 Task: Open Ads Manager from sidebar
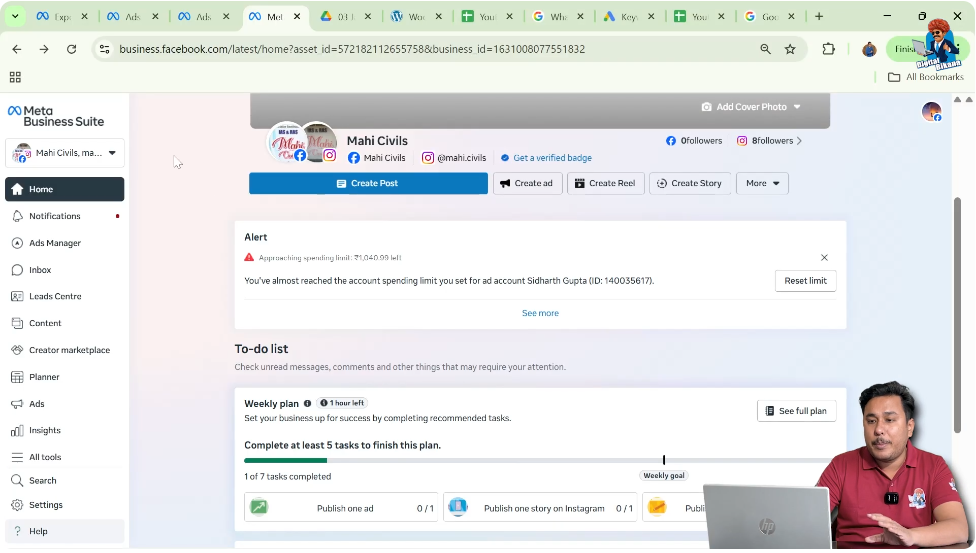tap(65, 243)
